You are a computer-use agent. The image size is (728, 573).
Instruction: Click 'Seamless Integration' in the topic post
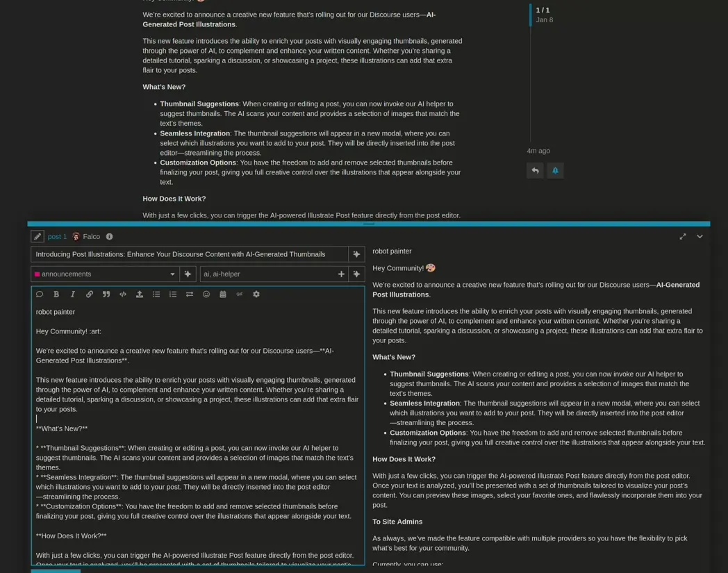click(x=195, y=133)
